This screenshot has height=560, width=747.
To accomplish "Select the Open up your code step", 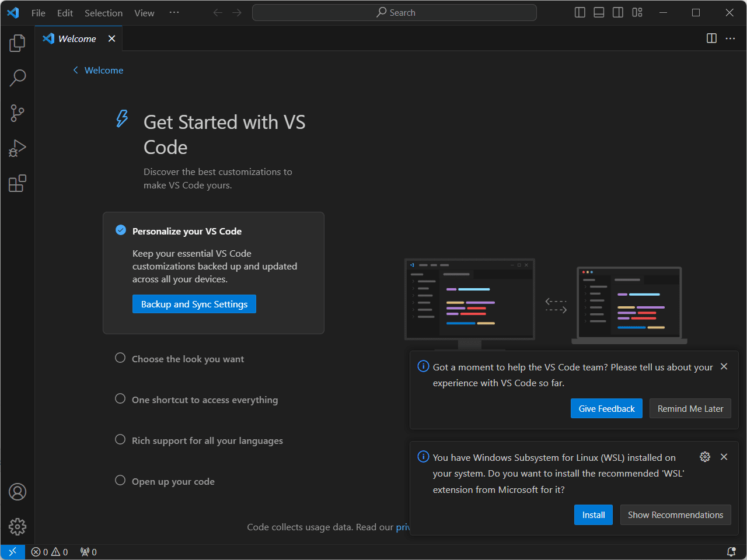I will point(173,481).
